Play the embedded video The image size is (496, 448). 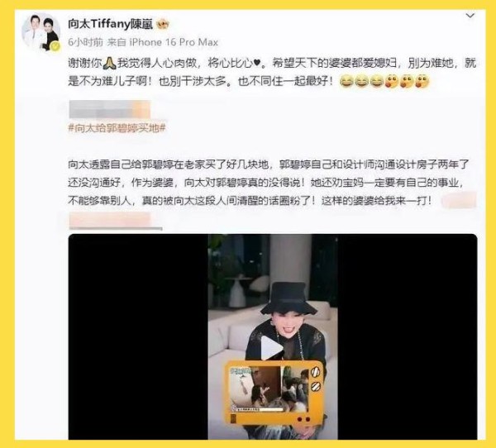[271, 348]
